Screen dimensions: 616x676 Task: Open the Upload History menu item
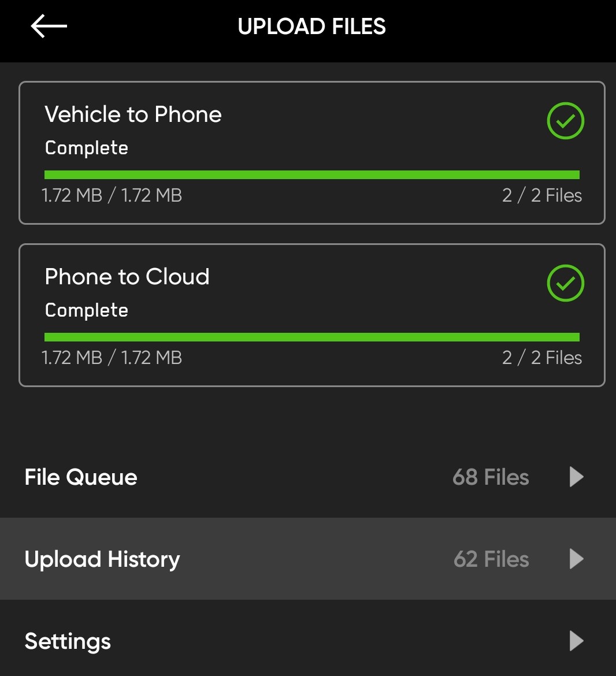click(x=102, y=559)
